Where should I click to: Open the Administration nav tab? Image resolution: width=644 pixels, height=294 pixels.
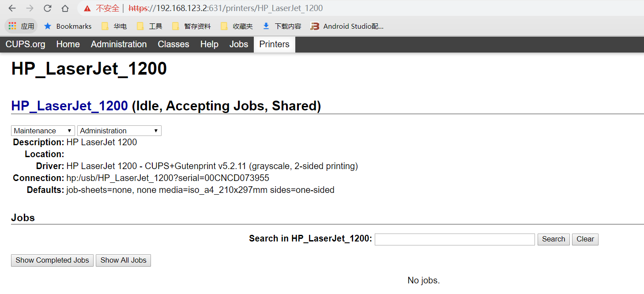119,44
